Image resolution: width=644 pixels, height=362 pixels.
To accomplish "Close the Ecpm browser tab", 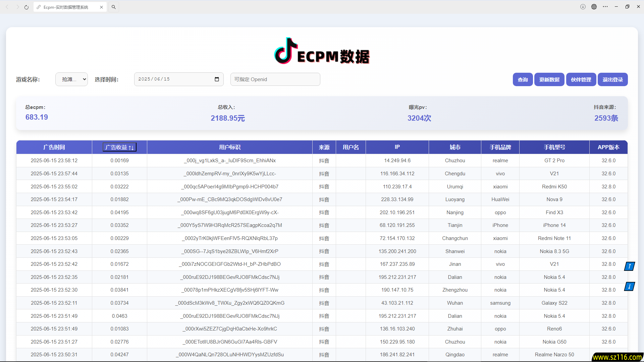I will (101, 7).
